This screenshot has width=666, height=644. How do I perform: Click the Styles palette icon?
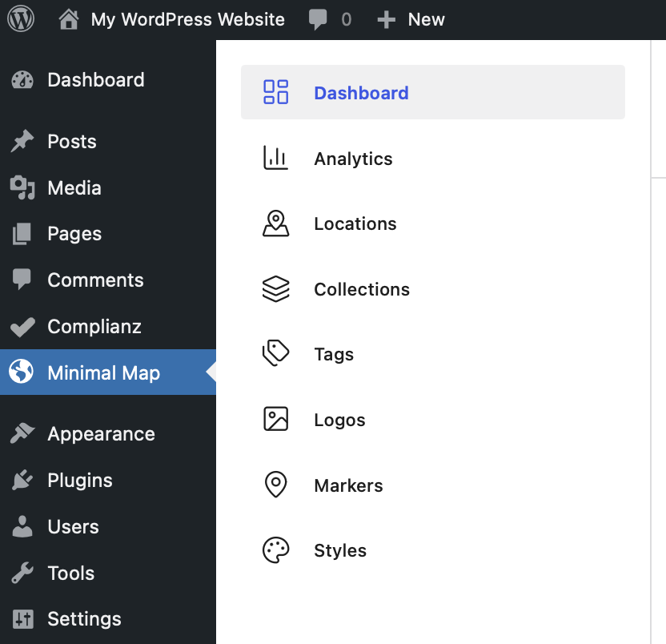pos(275,550)
